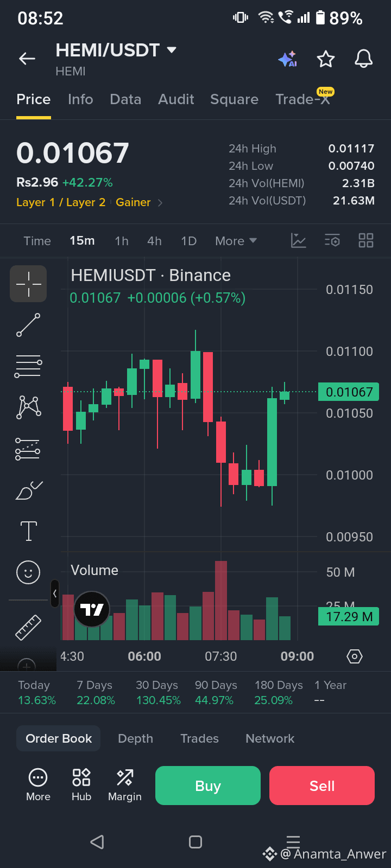Open Margin trading icon
Screen dimensions: 391x868
coord(125,785)
